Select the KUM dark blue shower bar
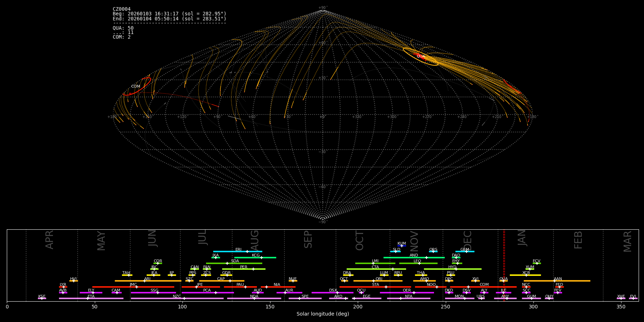The height and width of the screenshot is (322, 644). point(402,246)
